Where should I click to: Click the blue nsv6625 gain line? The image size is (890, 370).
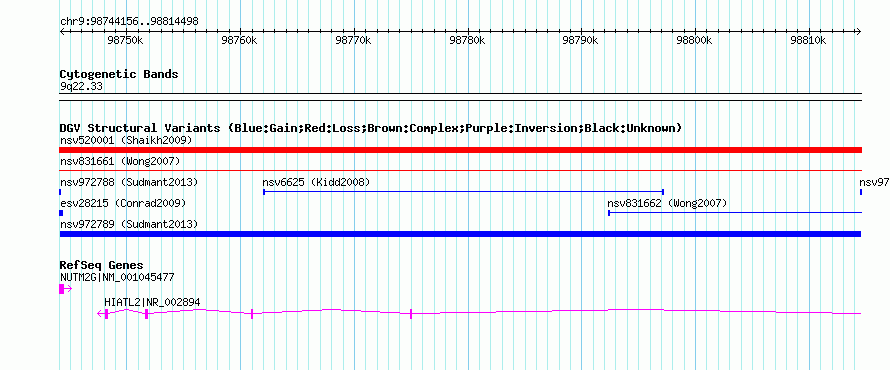point(463,192)
